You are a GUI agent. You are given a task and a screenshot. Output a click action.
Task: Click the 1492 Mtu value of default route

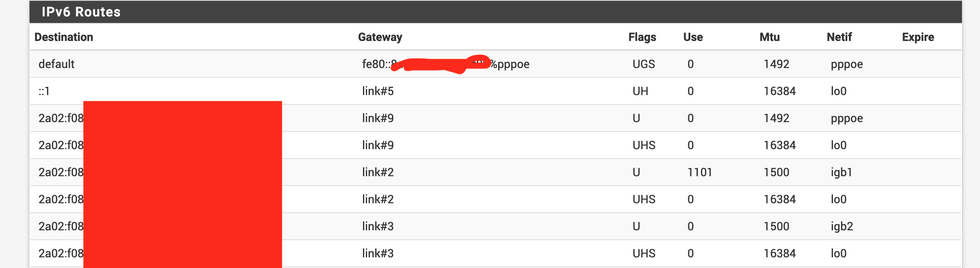tap(776, 64)
